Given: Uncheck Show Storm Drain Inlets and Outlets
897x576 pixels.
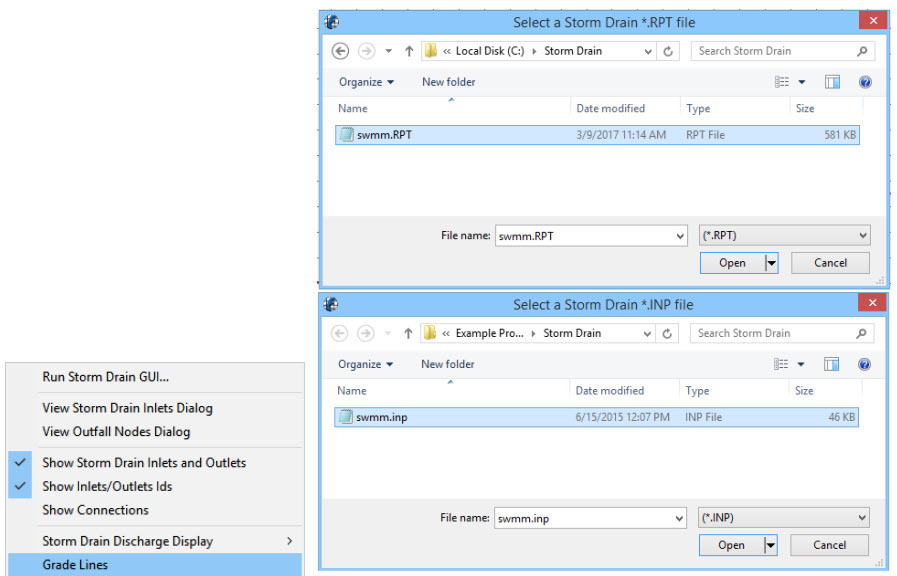Looking at the screenshot, I should (x=143, y=463).
